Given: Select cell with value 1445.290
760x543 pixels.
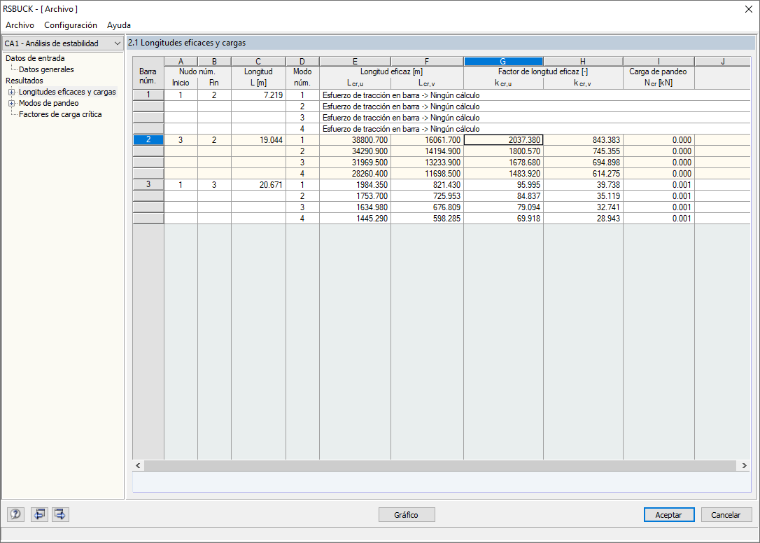Looking at the screenshot, I should [355, 218].
